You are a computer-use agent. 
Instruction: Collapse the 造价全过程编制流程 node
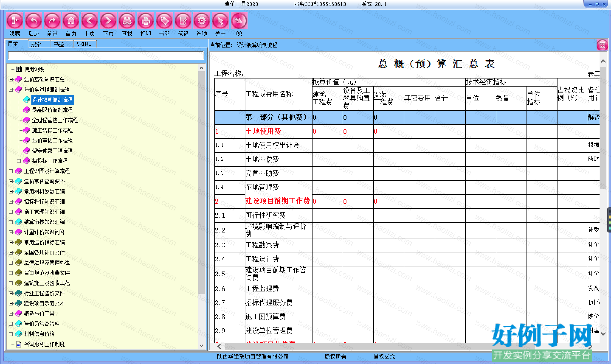pyautogui.click(x=11, y=90)
